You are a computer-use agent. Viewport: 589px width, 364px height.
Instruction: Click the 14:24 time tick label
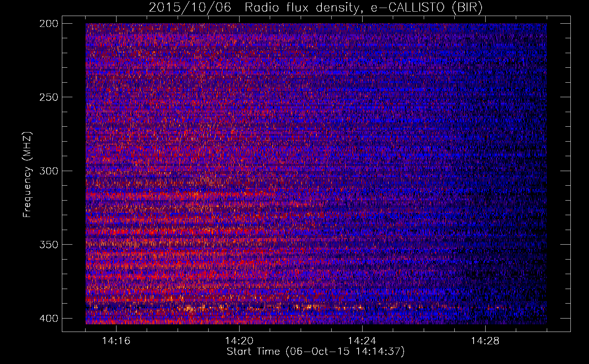(362, 341)
